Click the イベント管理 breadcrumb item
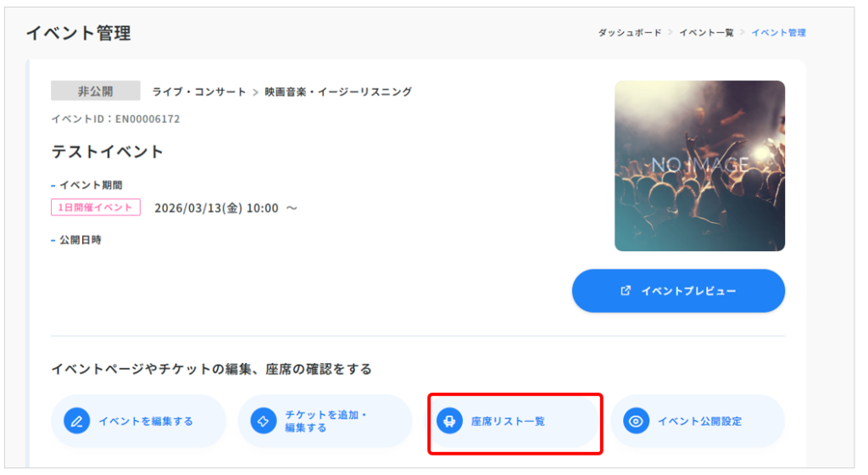Screen dimensions: 868x475 pos(778,33)
